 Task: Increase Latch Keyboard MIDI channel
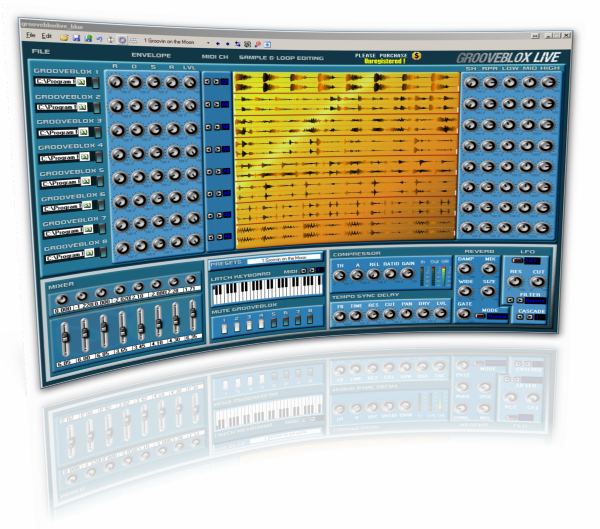tap(312, 270)
